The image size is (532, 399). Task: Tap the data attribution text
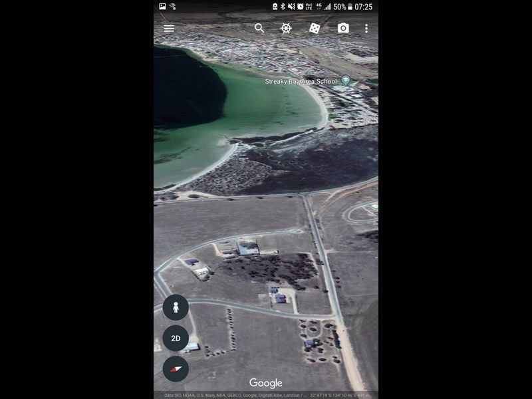[x=233, y=395]
